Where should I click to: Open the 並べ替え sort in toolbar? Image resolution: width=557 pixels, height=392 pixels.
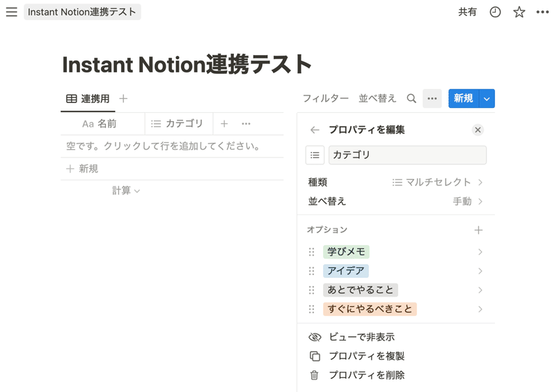pyautogui.click(x=377, y=98)
